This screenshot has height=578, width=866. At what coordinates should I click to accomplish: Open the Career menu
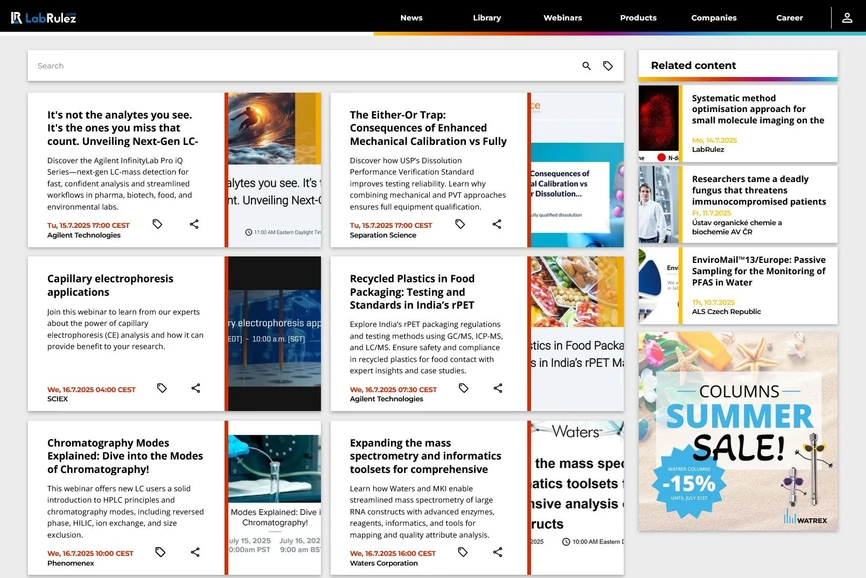[x=789, y=18]
